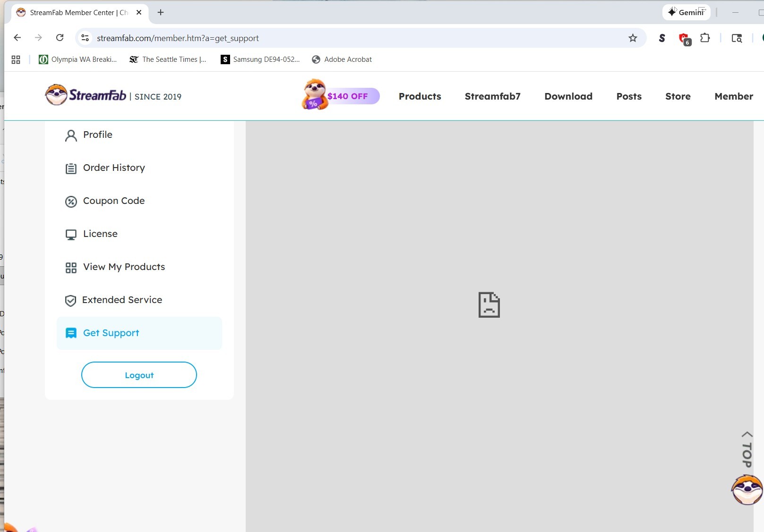Click the Logout button
764x532 pixels.
click(139, 375)
